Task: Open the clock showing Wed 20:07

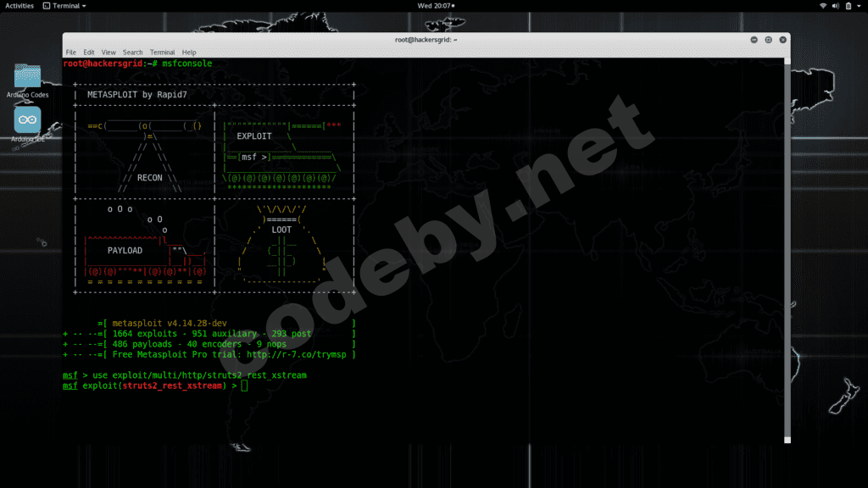Action: point(436,6)
